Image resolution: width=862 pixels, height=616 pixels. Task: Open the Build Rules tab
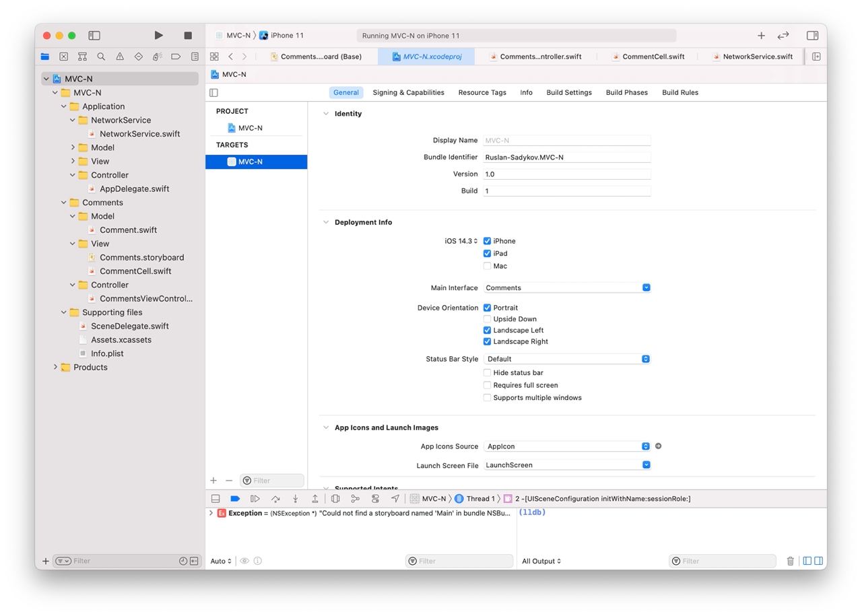click(680, 92)
